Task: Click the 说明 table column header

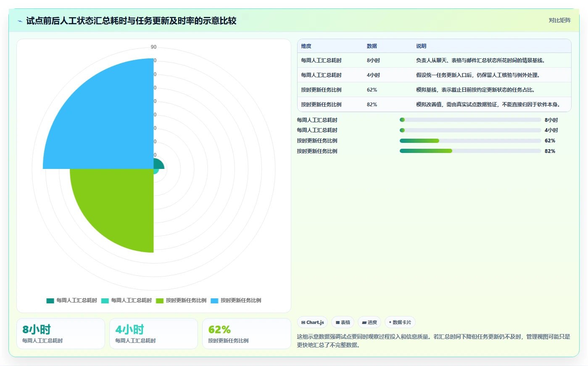Action: 421,46
